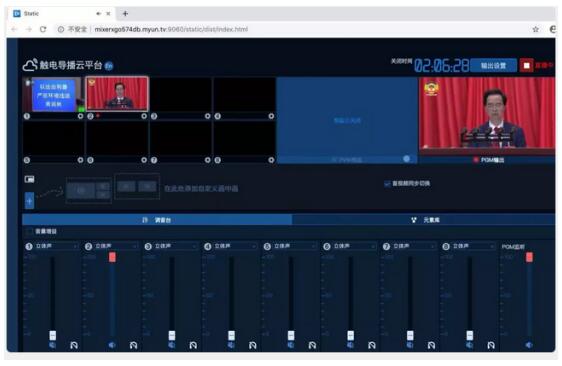
Task: Adjust the PGM monitor red volume fader
Action: (529, 257)
